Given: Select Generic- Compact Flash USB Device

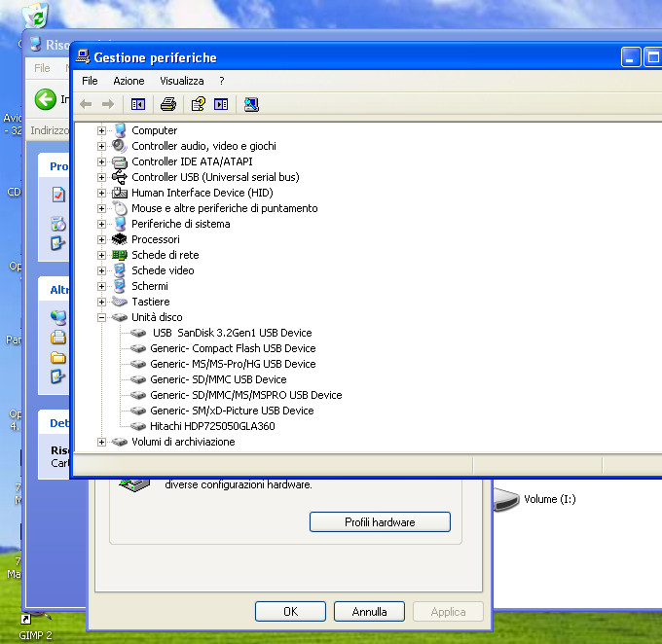Looking at the screenshot, I should tap(233, 348).
